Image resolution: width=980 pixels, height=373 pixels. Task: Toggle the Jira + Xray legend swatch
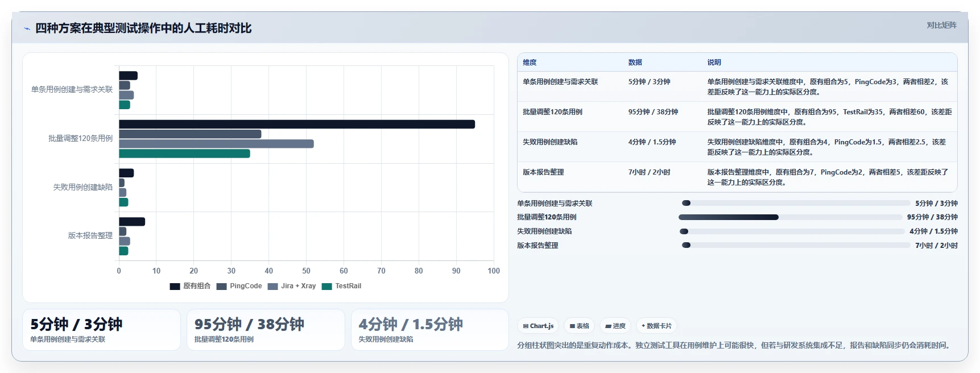coord(272,287)
